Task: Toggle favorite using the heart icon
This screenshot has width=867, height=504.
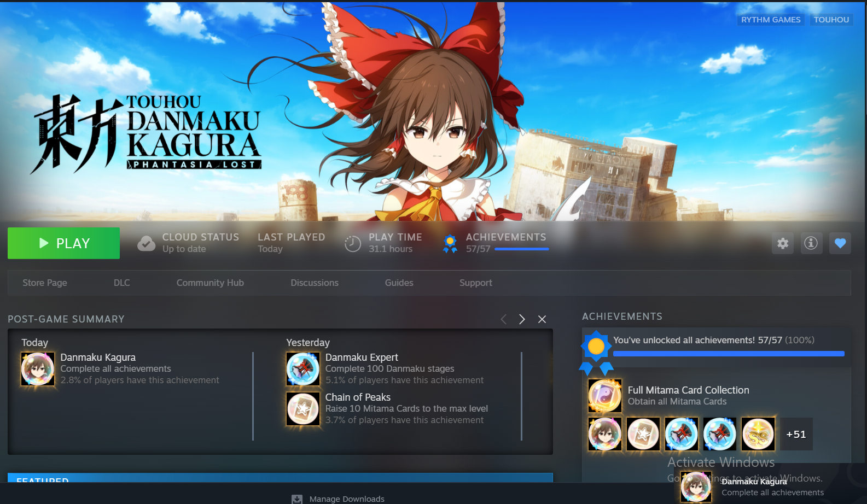Action: [x=840, y=243]
